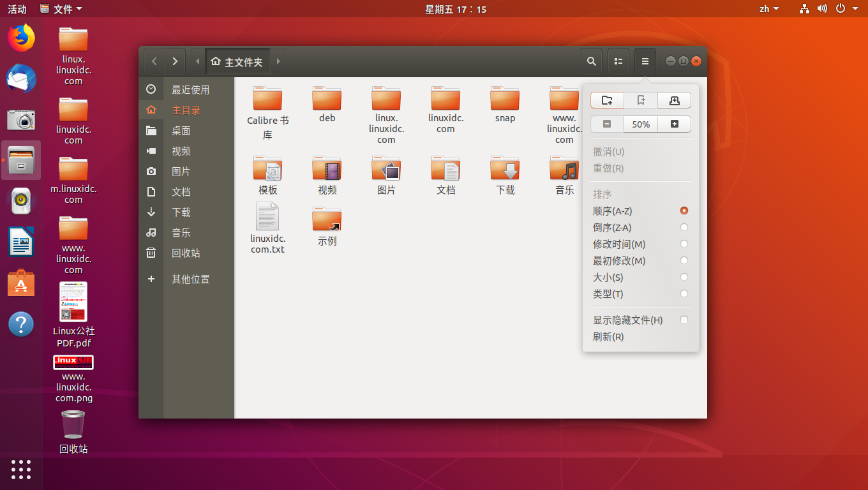Go back with the left arrow button
Viewport: 868px width, 490px height.
coord(154,62)
